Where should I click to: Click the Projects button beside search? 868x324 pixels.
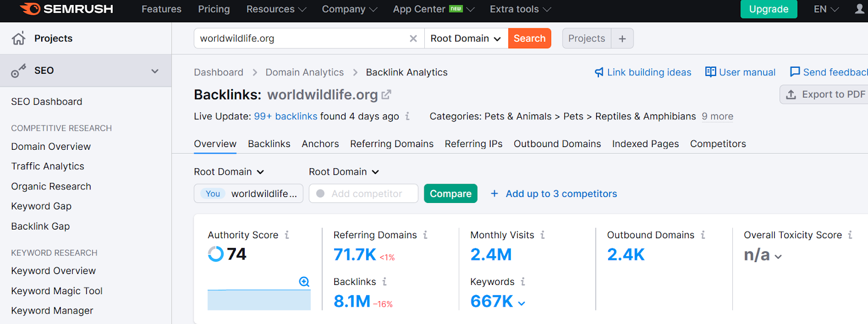(x=586, y=39)
